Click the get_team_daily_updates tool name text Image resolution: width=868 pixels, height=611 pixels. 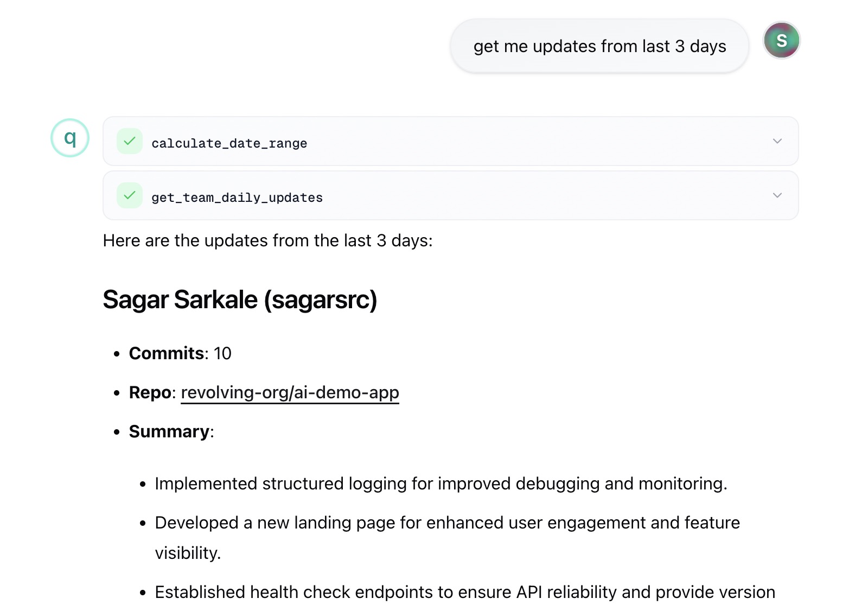coord(237,198)
